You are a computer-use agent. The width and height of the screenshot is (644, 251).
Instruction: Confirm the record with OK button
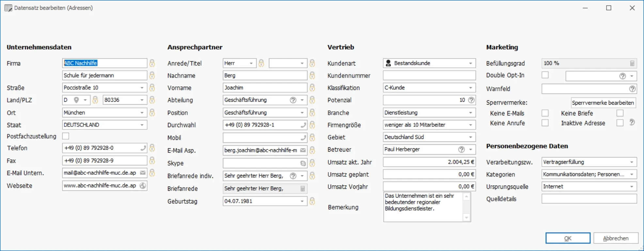[x=568, y=238]
